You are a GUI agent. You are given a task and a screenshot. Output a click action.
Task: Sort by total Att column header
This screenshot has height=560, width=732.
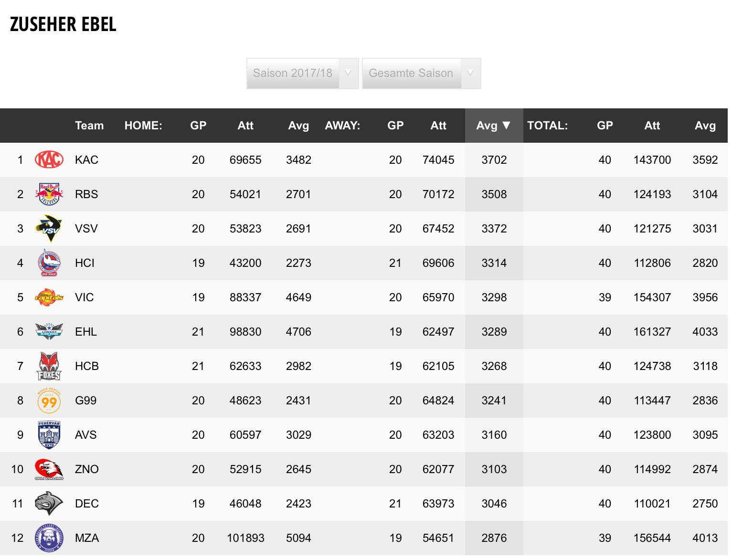click(x=652, y=126)
